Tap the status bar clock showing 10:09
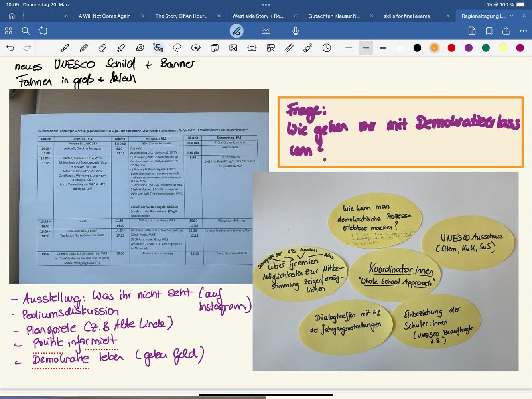Viewport: 532px width, 399px height. pos(13,5)
